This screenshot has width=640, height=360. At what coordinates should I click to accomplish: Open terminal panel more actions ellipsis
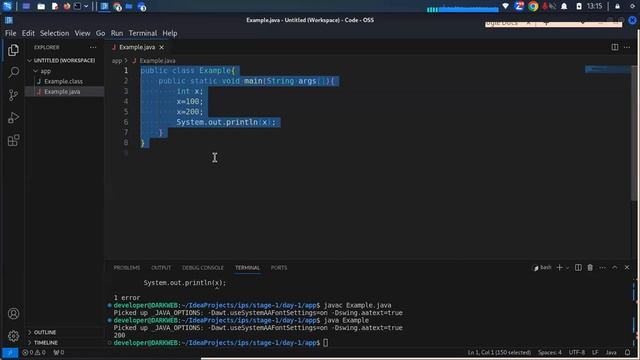(602, 268)
